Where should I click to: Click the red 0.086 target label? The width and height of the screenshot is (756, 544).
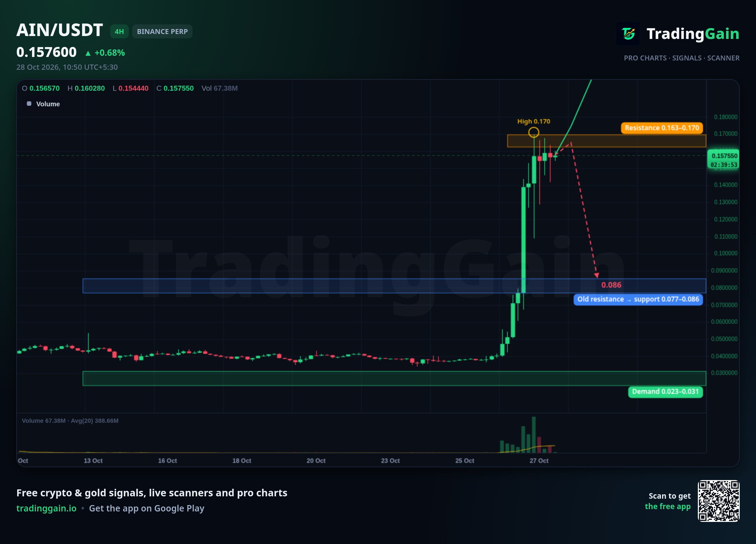pyautogui.click(x=611, y=285)
